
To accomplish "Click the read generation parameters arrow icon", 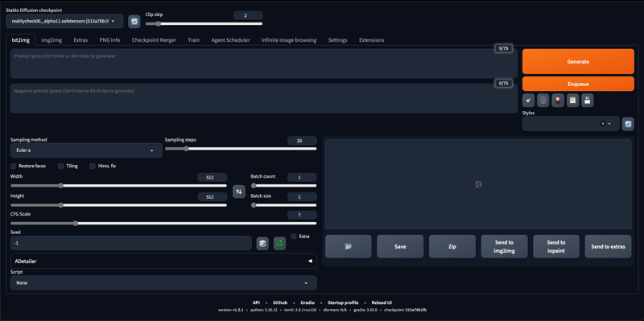I will point(528,100).
